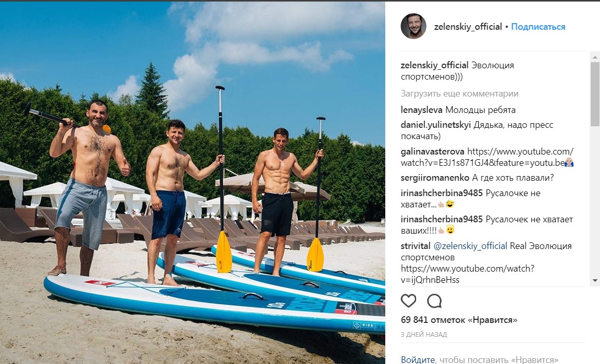The image size is (600, 364).
Task: Open zelenskiy_official profile avatar
Action: click(x=413, y=26)
